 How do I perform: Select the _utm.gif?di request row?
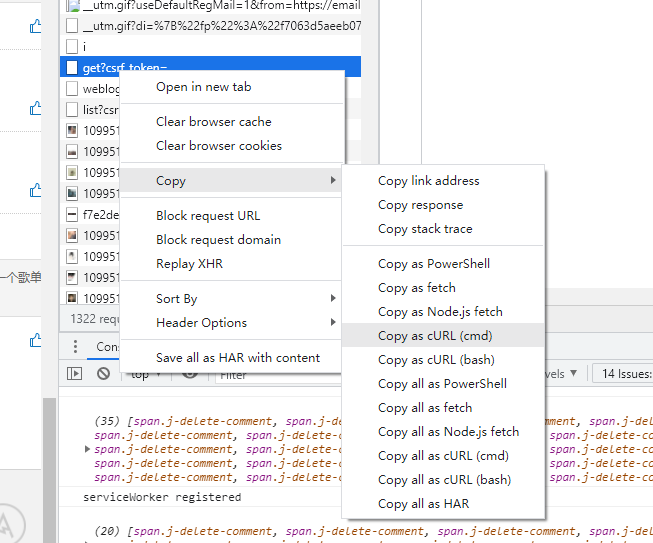(210, 25)
